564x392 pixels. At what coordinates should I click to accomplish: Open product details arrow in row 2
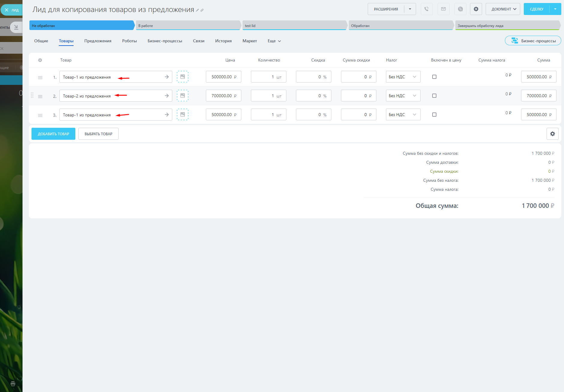(167, 96)
